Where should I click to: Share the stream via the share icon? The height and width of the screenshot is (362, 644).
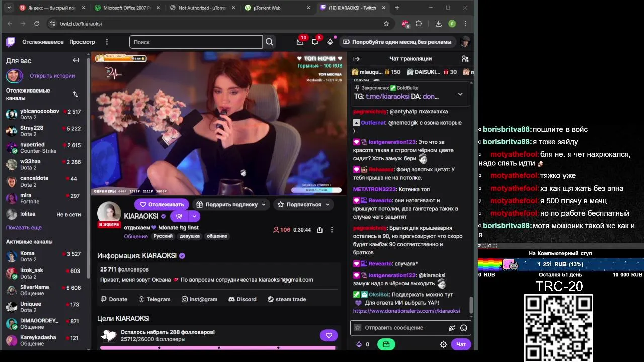[320, 230]
